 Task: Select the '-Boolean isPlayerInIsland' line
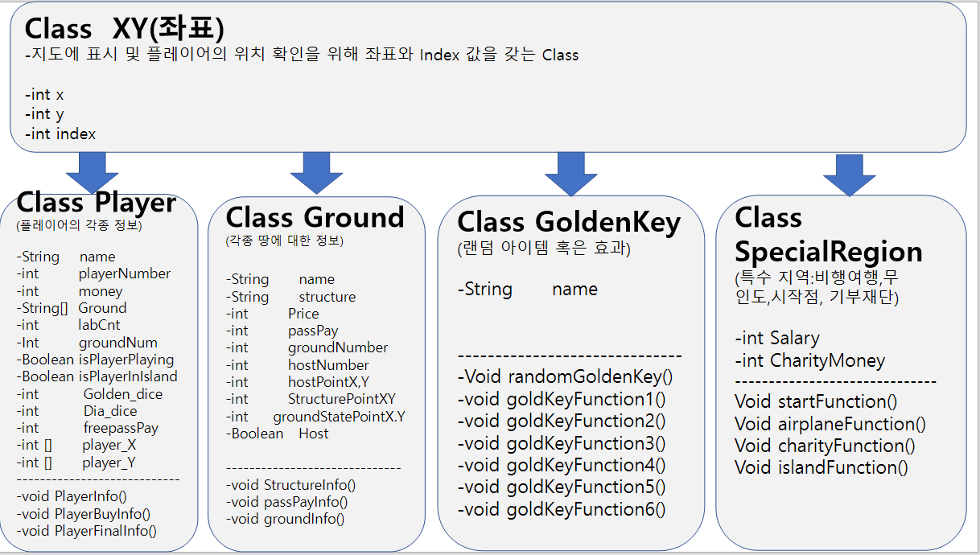click(x=97, y=376)
